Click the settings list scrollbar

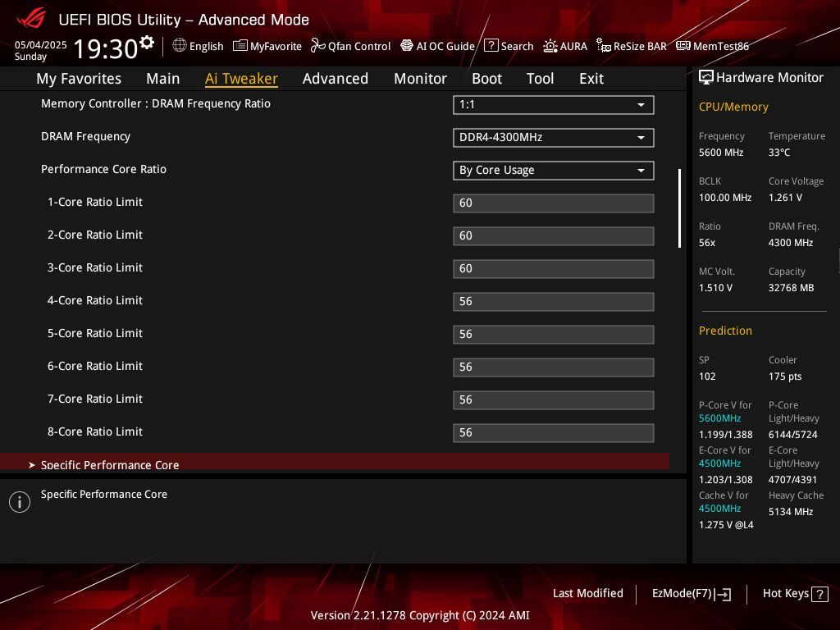tap(679, 208)
